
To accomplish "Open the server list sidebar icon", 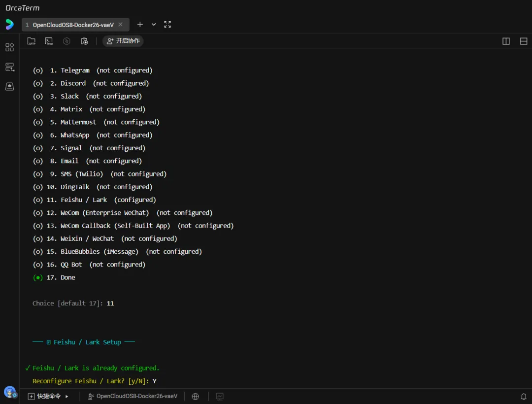I will click(9, 67).
